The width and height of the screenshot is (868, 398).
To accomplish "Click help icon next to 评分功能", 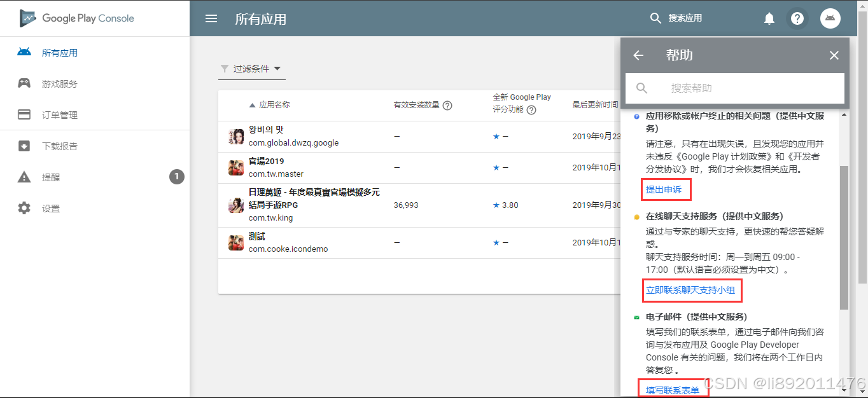I will click(531, 110).
